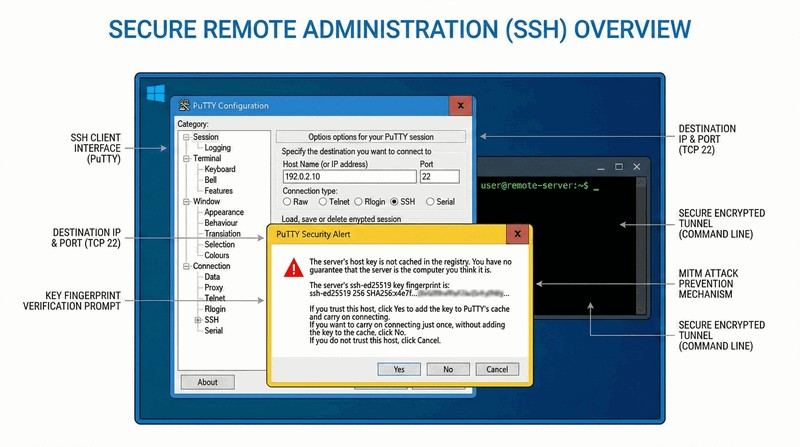Select the Raw connection type
800x447 pixels.
tap(288, 201)
